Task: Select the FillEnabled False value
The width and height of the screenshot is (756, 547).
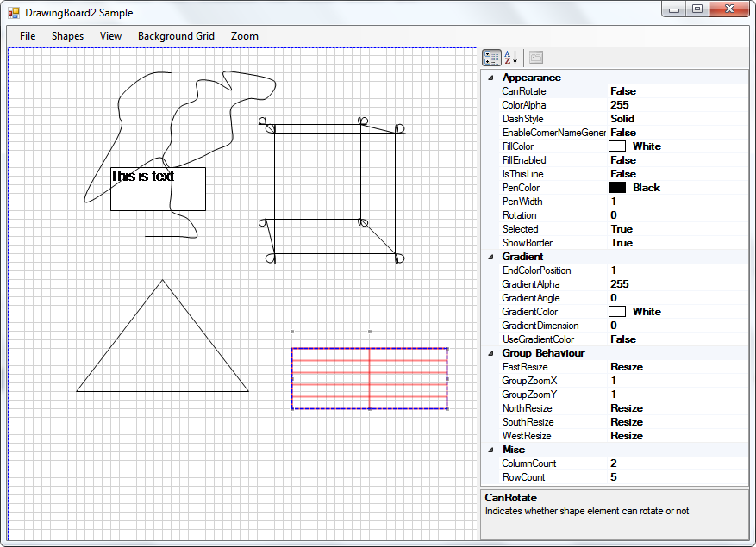Action: [678, 160]
